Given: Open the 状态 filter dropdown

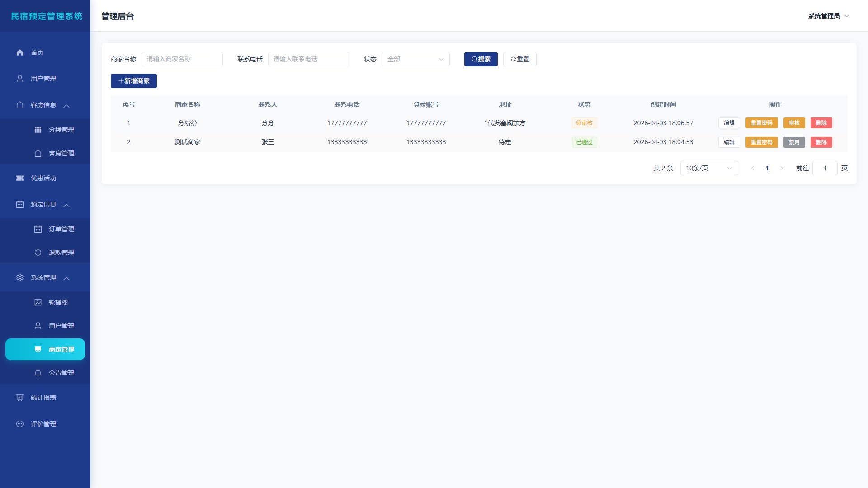Looking at the screenshot, I should click(416, 59).
